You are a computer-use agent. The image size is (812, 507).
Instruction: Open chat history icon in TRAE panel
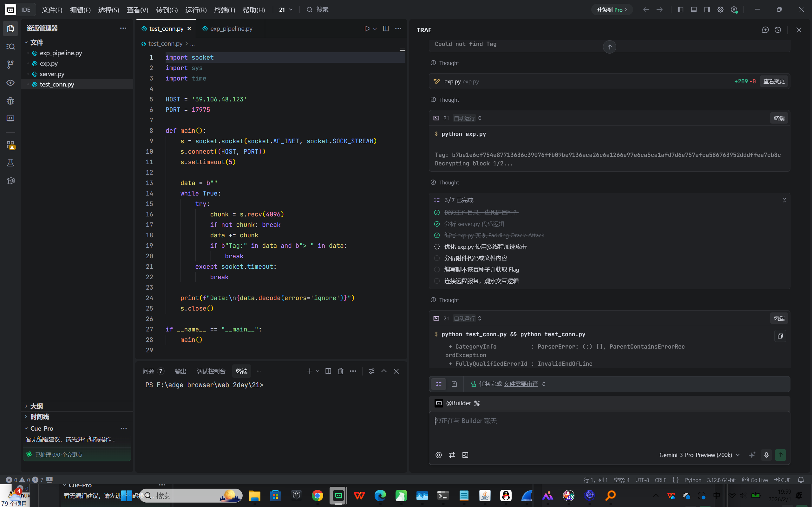coord(778,30)
